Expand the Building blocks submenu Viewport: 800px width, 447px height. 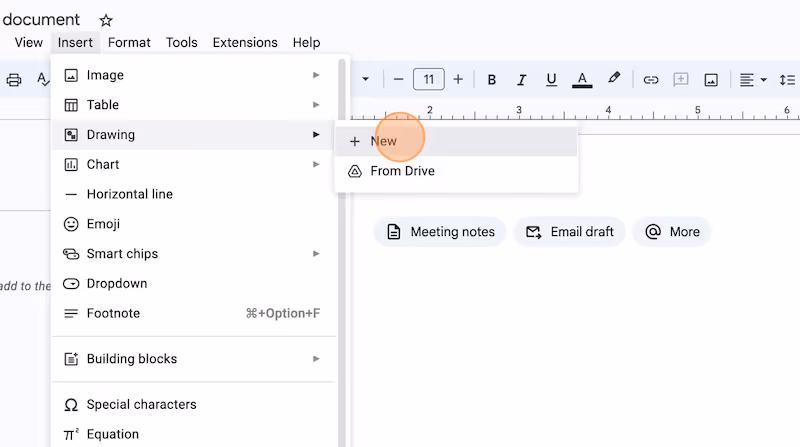[x=194, y=359]
